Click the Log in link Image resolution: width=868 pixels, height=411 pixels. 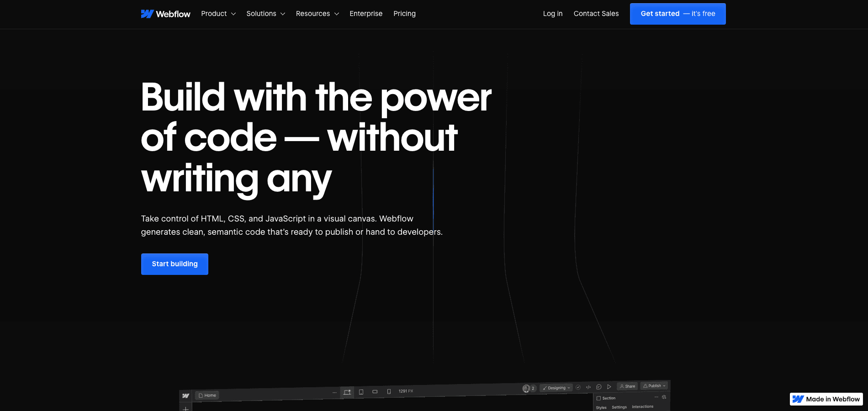point(552,14)
